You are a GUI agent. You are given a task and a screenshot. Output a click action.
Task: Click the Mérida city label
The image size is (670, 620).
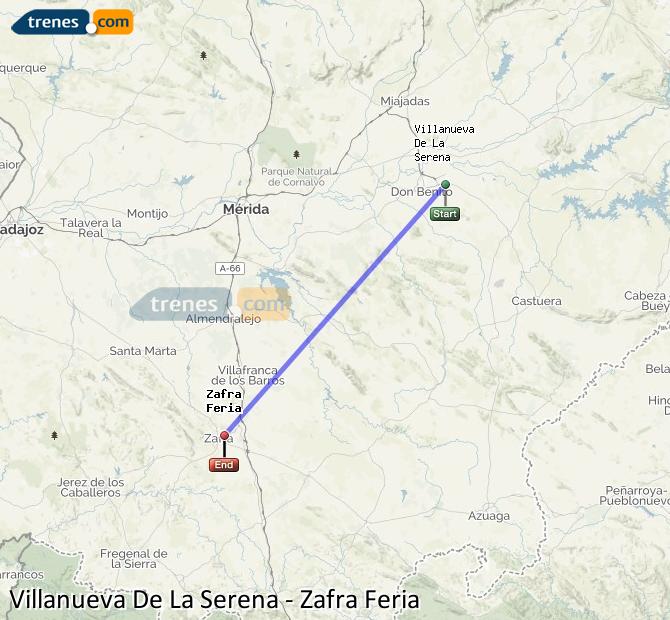coord(246,209)
